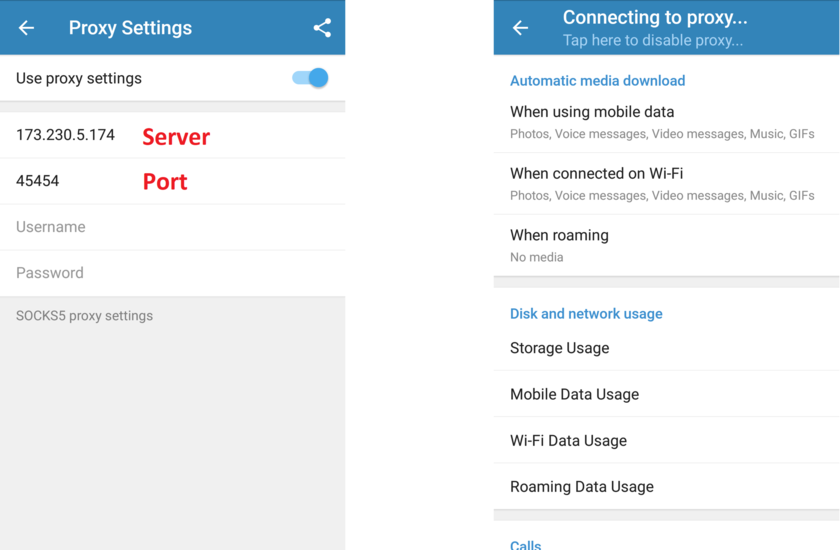
Task: Open When roaming media setting
Action: click(666, 246)
